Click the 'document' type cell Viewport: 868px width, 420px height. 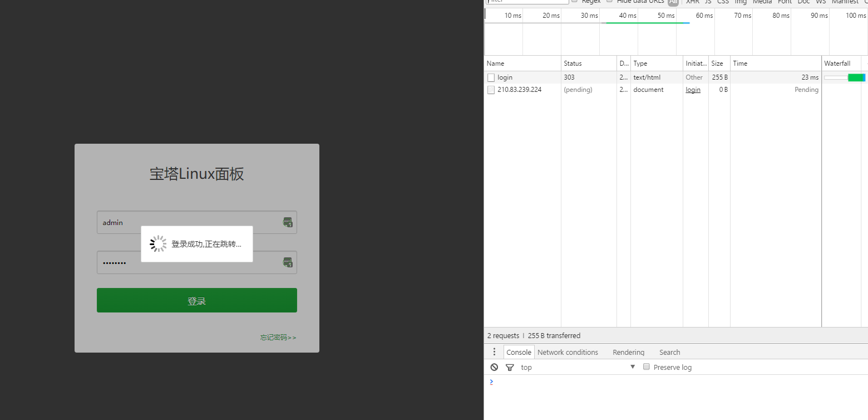(x=648, y=90)
